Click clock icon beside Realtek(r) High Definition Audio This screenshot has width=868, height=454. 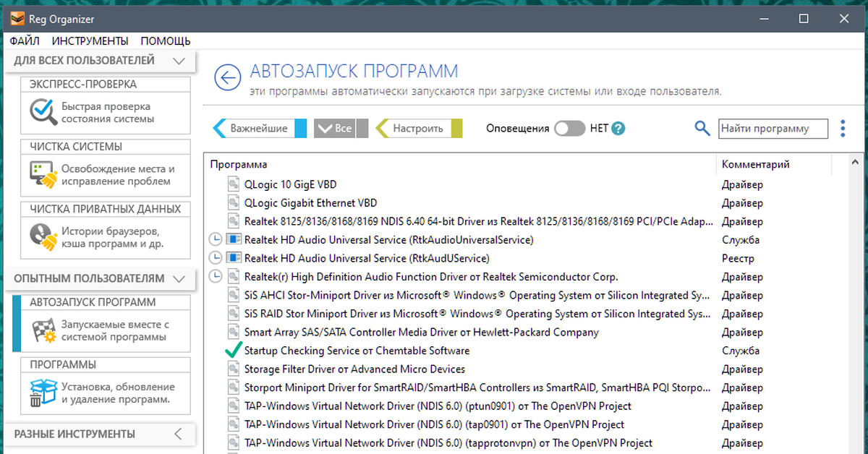tap(215, 277)
